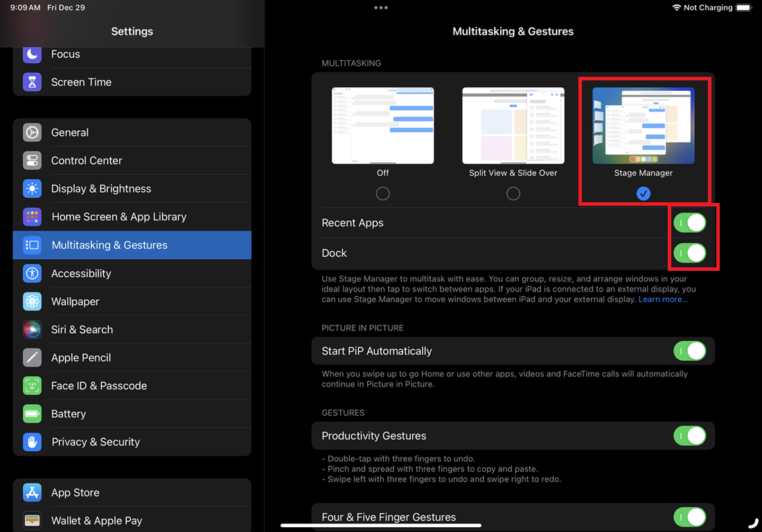762x532 pixels.
Task: Toggle Four & Five Finger Gestures switch
Action: [689, 517]
